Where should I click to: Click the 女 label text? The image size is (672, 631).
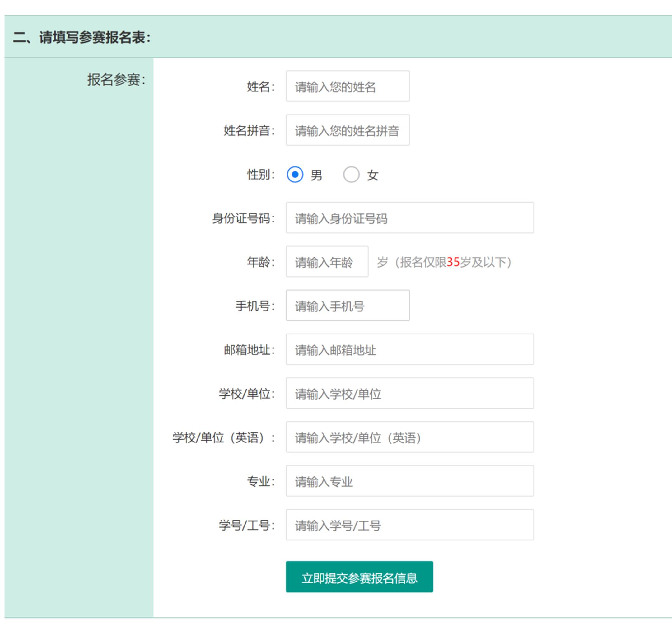pyautogui.click(x=372, y=175)
